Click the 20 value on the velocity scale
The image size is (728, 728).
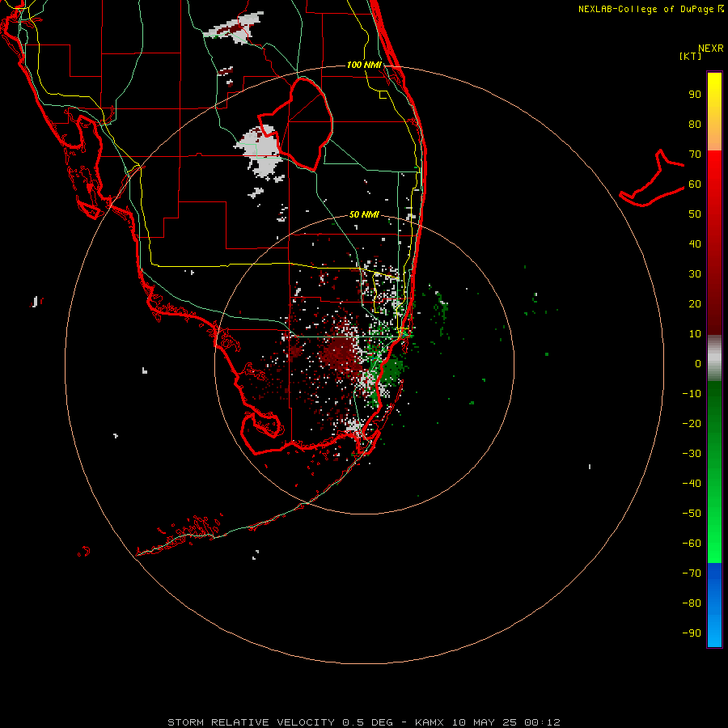click(695, 304)
